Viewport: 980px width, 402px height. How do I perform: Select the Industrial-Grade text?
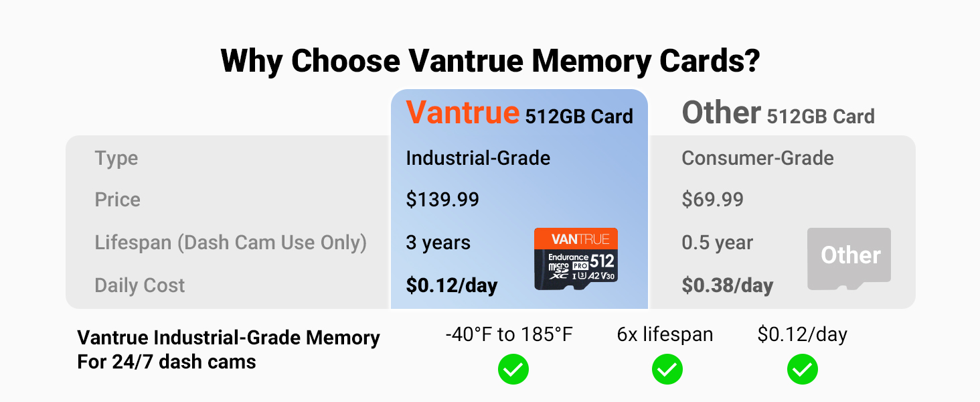coord(478,158)
